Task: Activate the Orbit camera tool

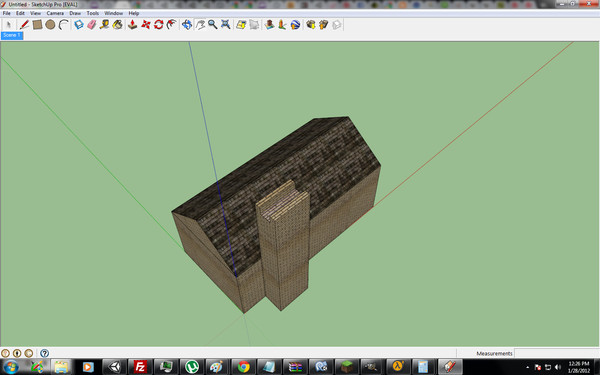Action: 187,25
